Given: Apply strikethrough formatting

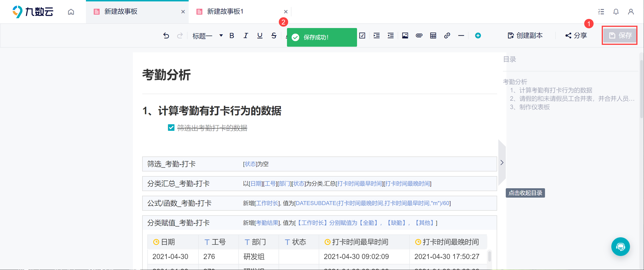Looking at the screenshot, I should (274, 36).
